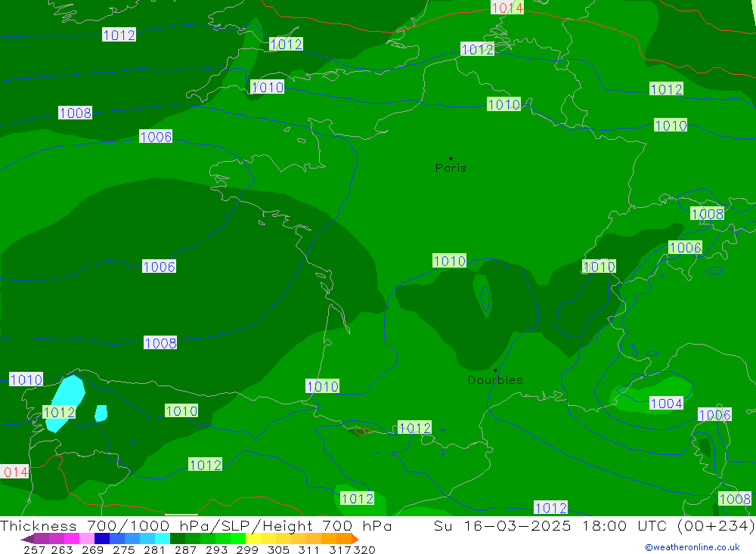This screenshot has width=756, height=554.
Task: Click the legend value 305
Action: 278,549
